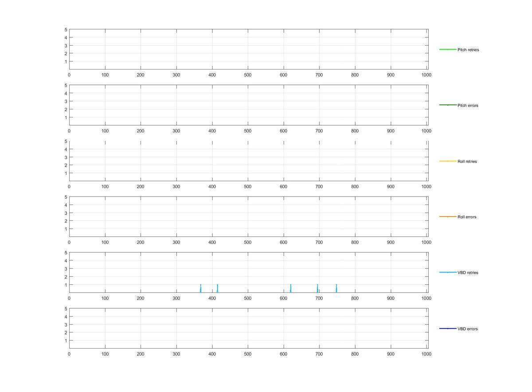Click the Pitch retries legend label
This screenshot has width=532, height=392.
(x=468, y=50)
